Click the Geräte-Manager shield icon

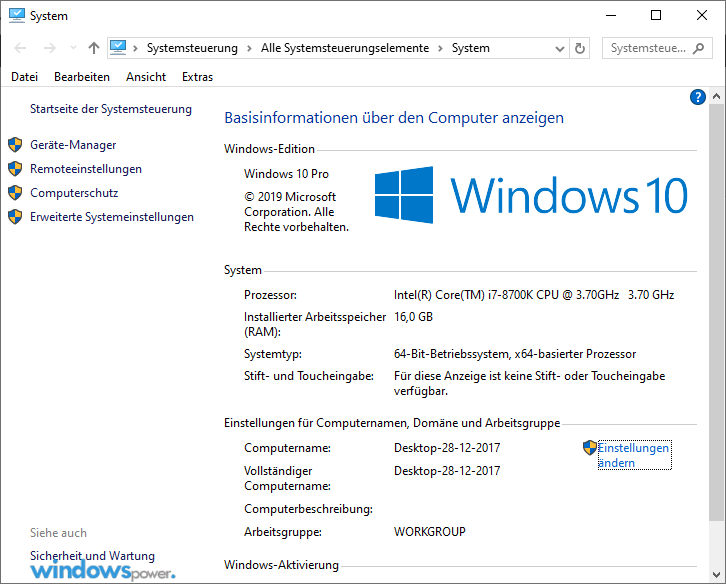tap(15, 145)
